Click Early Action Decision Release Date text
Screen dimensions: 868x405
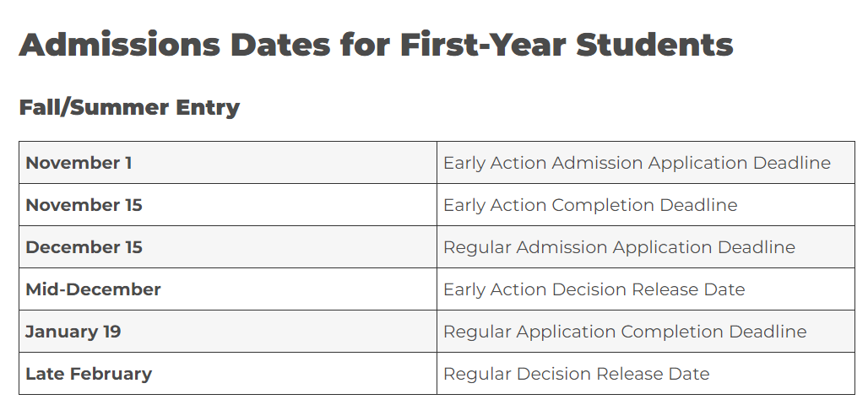[x=594, y=289]
